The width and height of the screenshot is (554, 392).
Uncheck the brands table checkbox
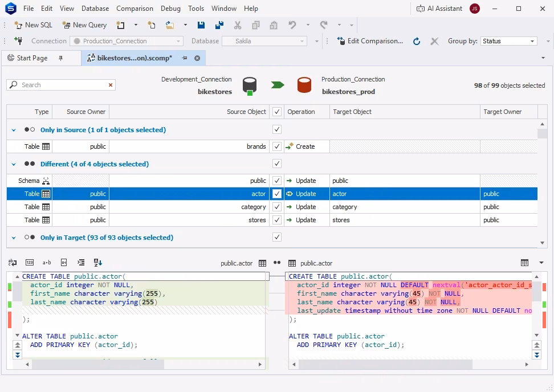point(277,146)
